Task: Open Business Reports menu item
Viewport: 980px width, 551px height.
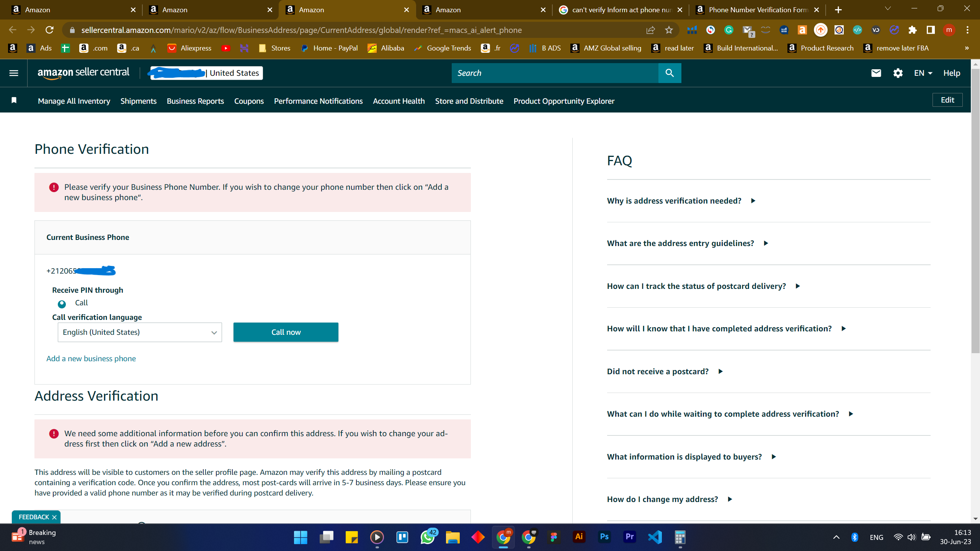Action: (195, 101)
